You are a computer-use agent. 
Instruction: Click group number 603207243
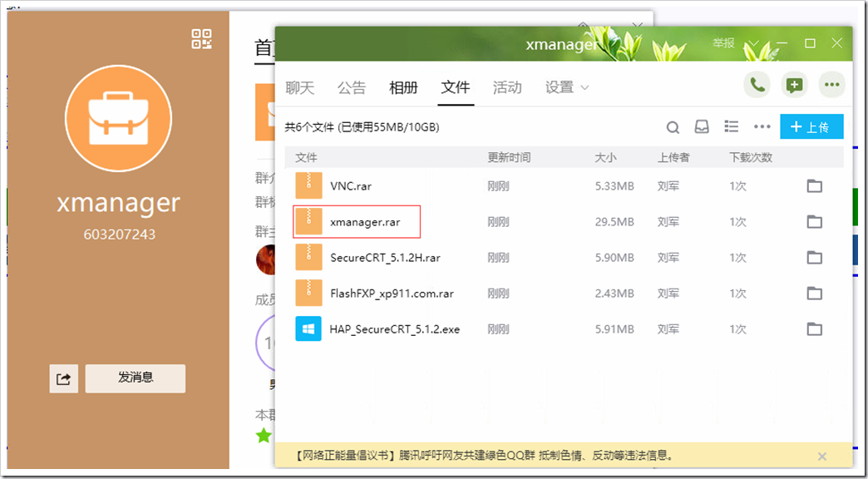coord(120,235)
